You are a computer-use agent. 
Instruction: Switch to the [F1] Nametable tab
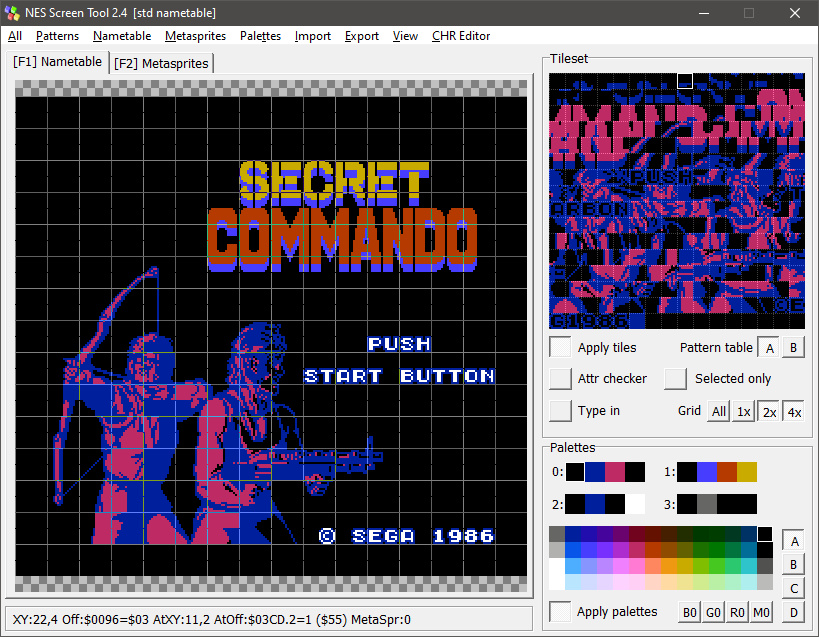pos(57,62)
